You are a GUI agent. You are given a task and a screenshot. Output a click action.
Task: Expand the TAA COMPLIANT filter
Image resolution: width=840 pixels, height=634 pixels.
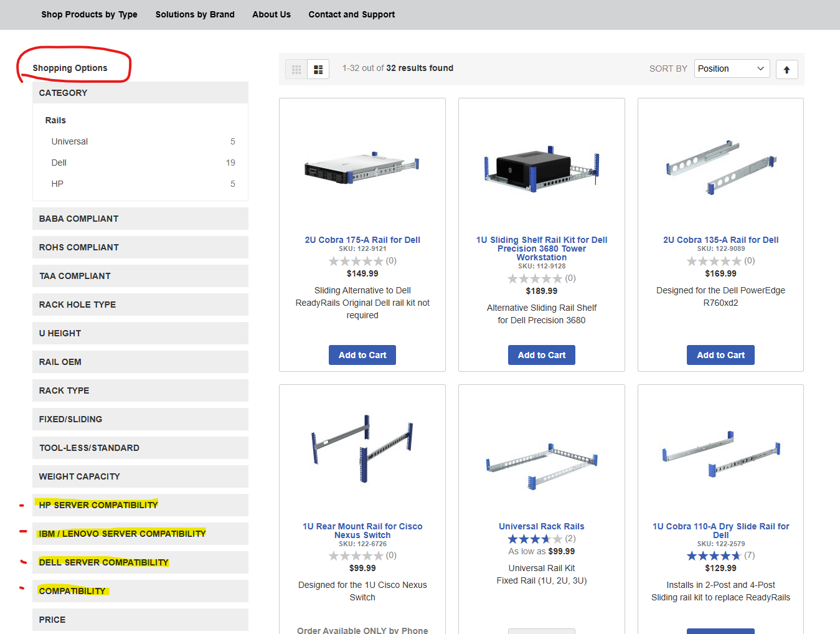140,276
